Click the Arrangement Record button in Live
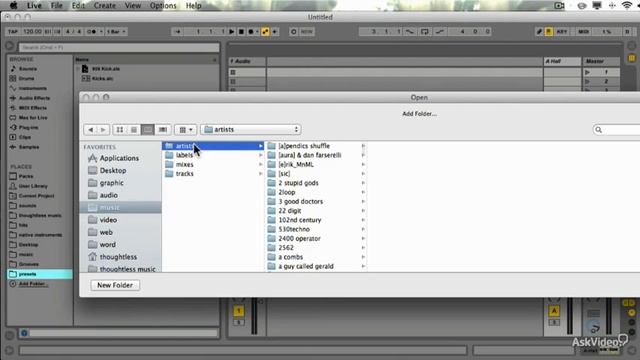This screenshot has height=360, width=640. 251,31
